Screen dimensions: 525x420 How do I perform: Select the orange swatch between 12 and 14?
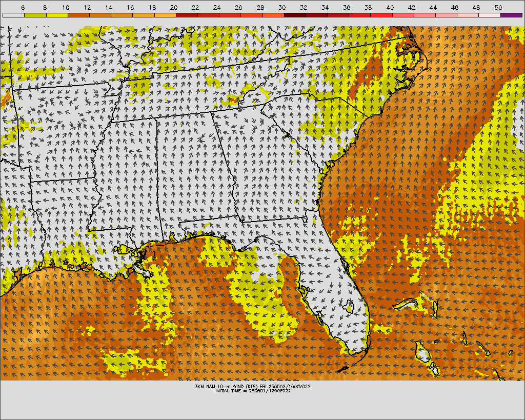[100, 15]
